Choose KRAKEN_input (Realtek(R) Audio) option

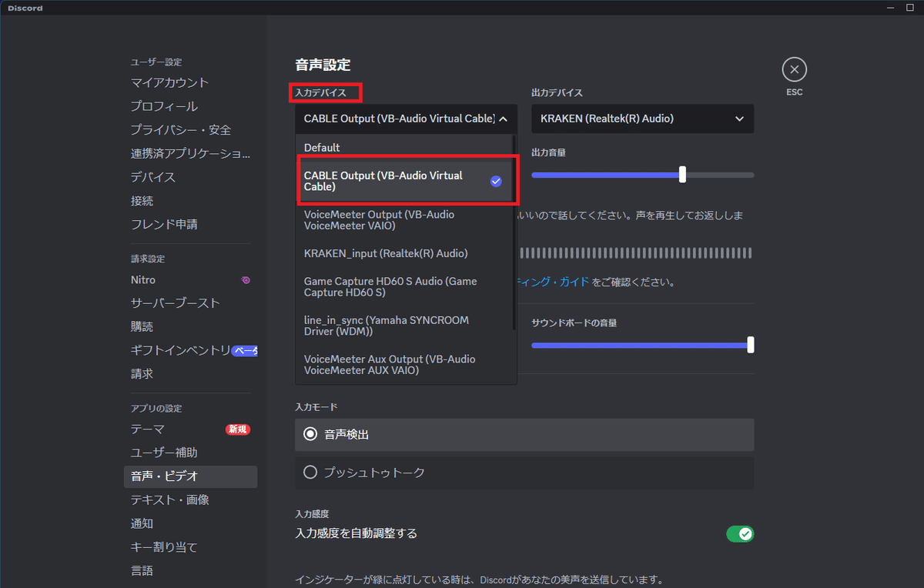405,253
